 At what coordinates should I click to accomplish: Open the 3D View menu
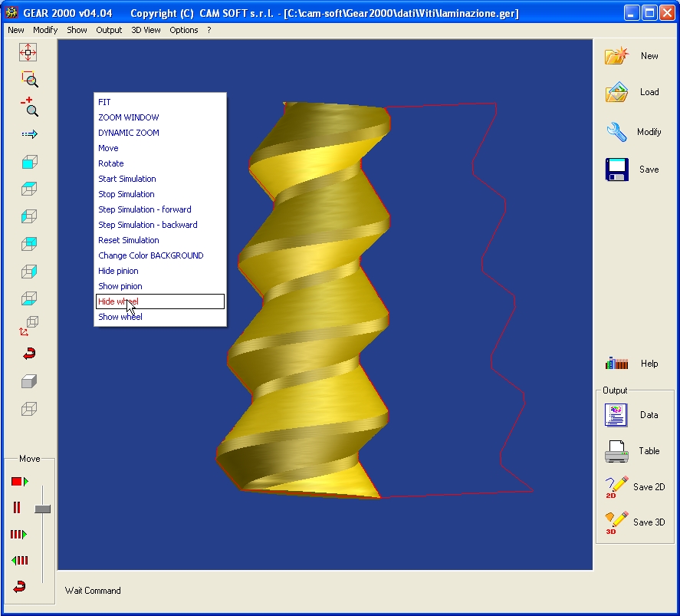click(x=146, y=30)
